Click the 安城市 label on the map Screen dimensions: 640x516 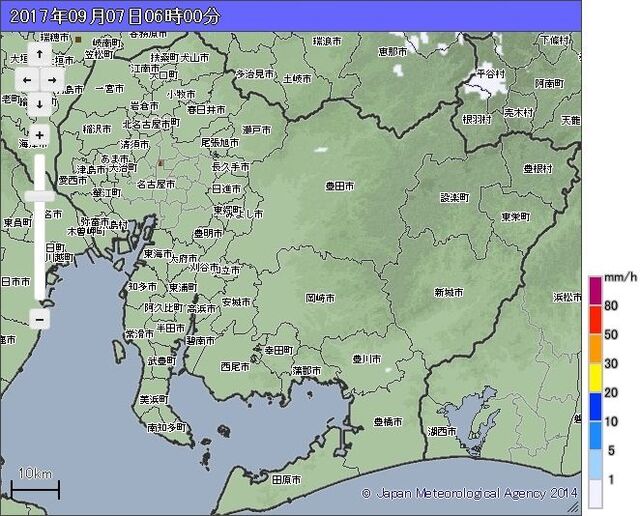pos(236,302)
